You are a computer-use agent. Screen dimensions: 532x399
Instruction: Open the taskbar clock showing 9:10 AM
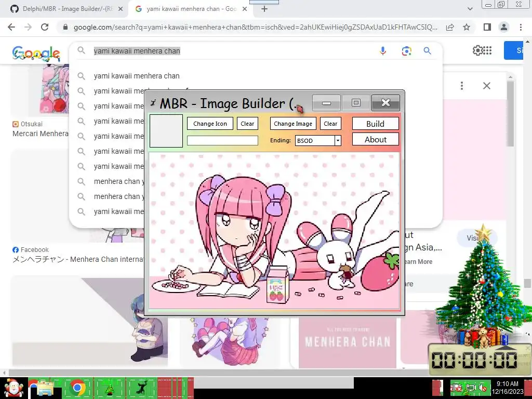click(508, 388)
